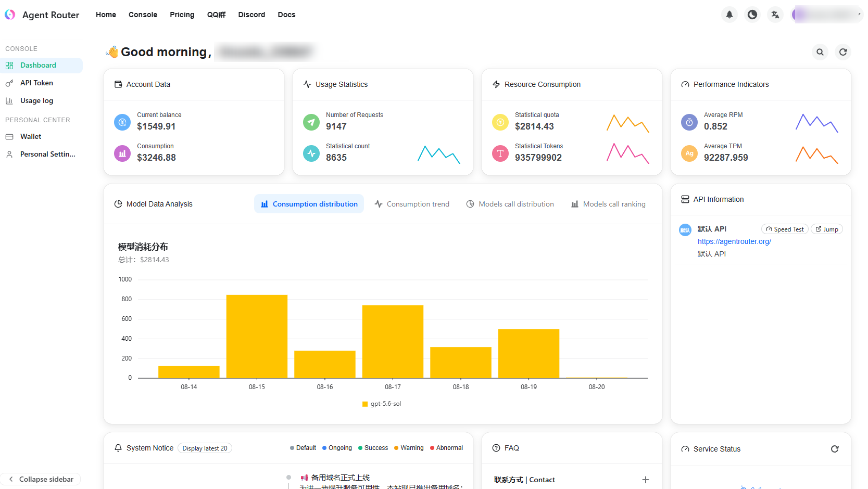Switch to Consumption trend tab
The image size is (868, 489).
tap(412, 204)
